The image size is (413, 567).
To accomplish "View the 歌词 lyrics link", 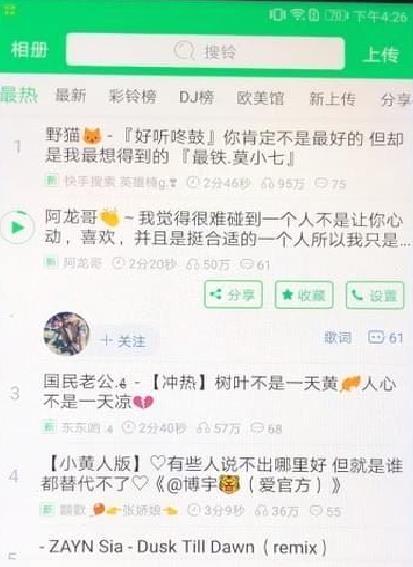I will point(337,337).
